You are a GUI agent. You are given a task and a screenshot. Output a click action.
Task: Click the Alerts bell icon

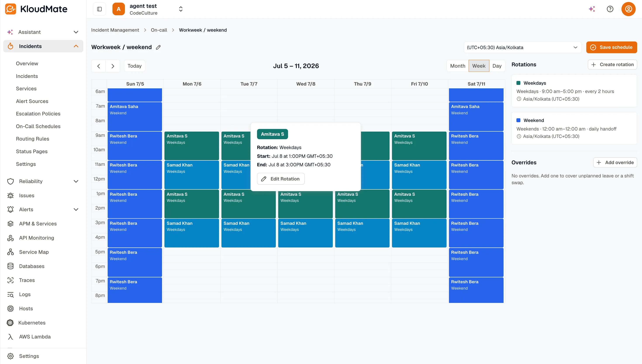pyautogui.click(x=10, y=209)
